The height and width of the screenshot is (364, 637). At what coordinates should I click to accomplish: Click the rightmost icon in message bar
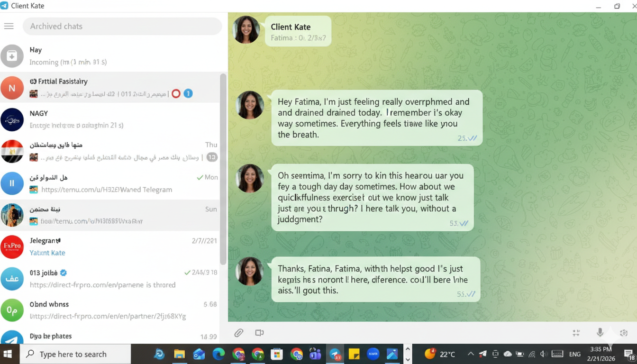tap(624, 333)
